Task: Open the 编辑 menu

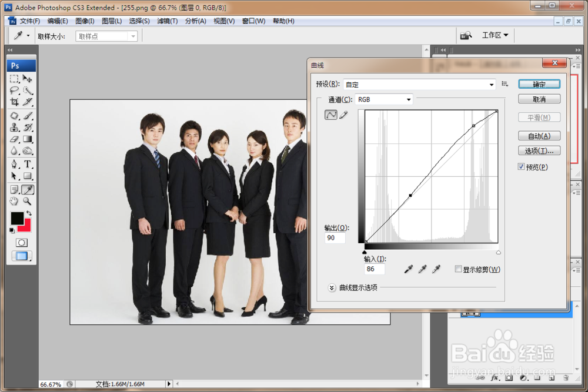Action: [x=58, y=21]
